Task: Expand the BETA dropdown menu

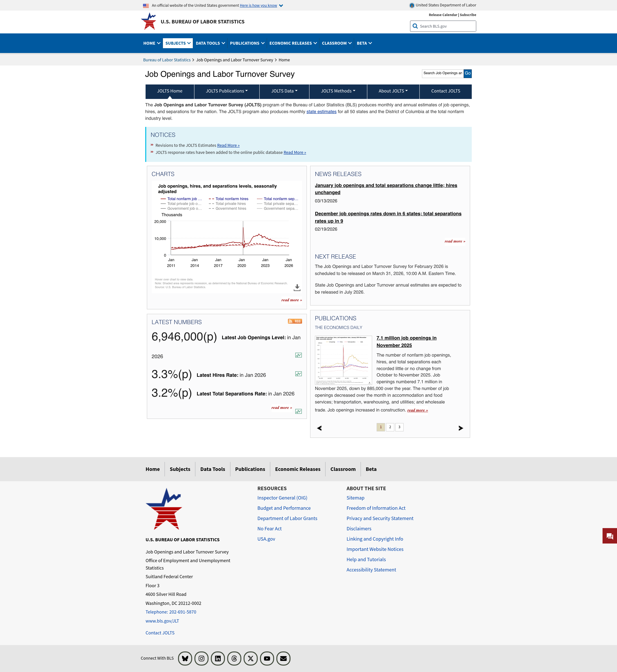Action: 364,43
